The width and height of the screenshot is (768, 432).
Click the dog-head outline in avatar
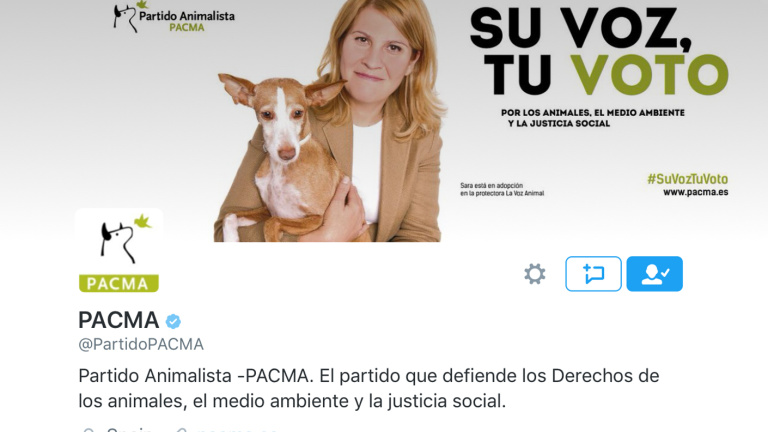[118, 242]
